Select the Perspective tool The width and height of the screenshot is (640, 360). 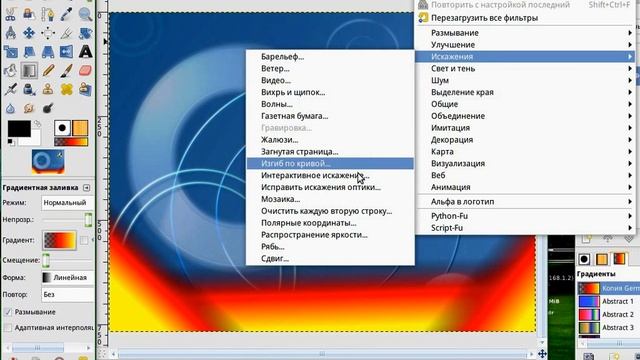tap(48, 52)
